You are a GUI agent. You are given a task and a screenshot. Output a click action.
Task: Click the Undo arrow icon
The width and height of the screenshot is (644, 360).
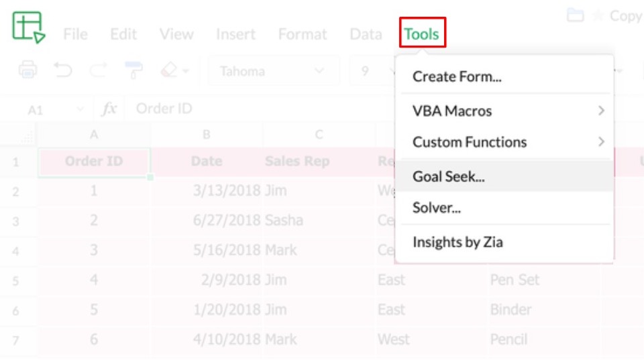(63, 70)
